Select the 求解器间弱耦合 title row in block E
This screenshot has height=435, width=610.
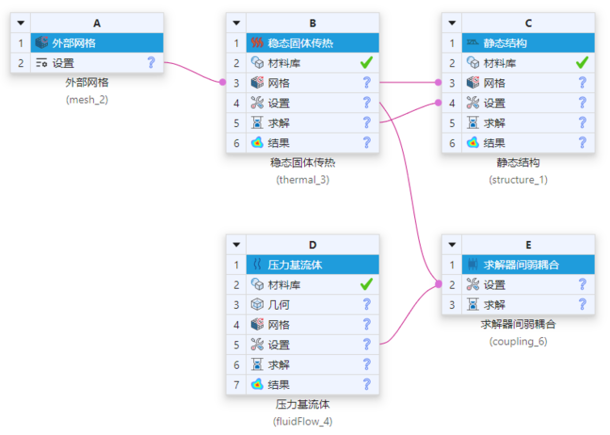(x=528, y=265)
